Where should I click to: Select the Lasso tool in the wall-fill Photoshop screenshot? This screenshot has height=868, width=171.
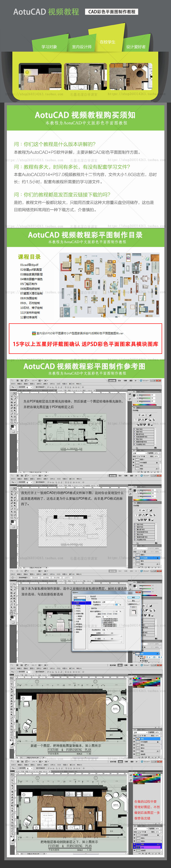12,396
